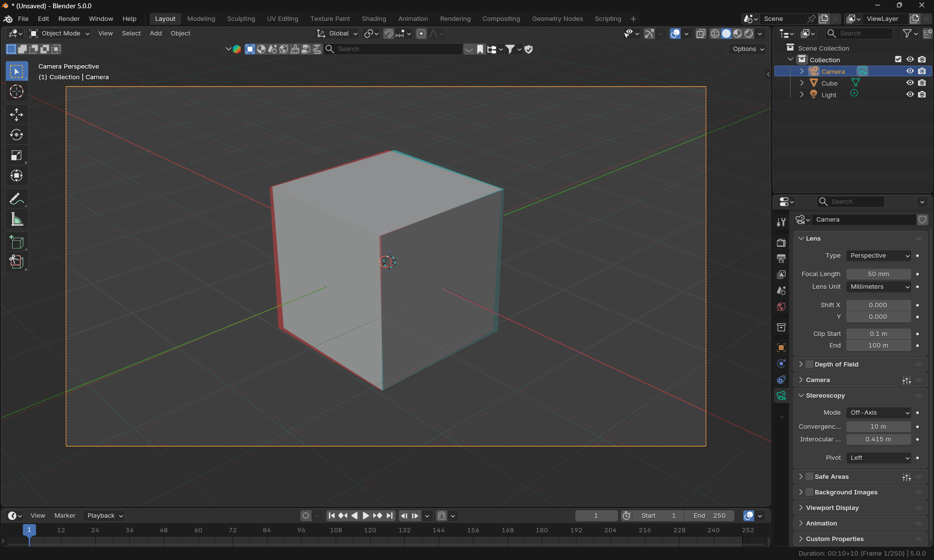Screen dimensions: 934x560
Task: Select the Transform tool
Action: [x=17, y=176]
